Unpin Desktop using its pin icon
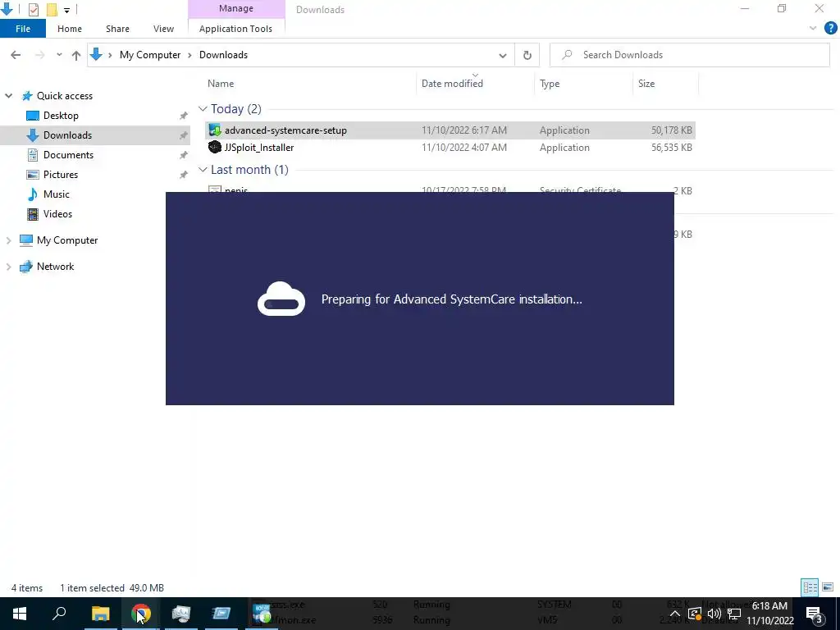Viewport: 840px width, 630px height. pos(183,116)
